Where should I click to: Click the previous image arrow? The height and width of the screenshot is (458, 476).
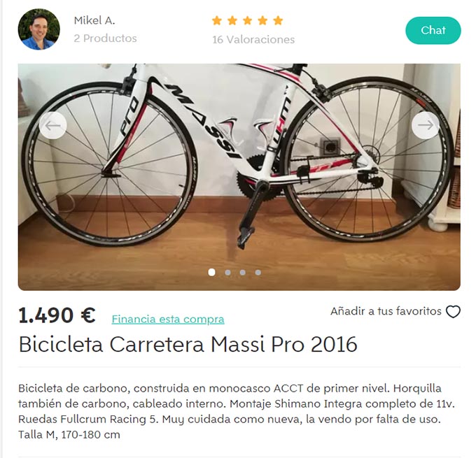coord(52,125)
